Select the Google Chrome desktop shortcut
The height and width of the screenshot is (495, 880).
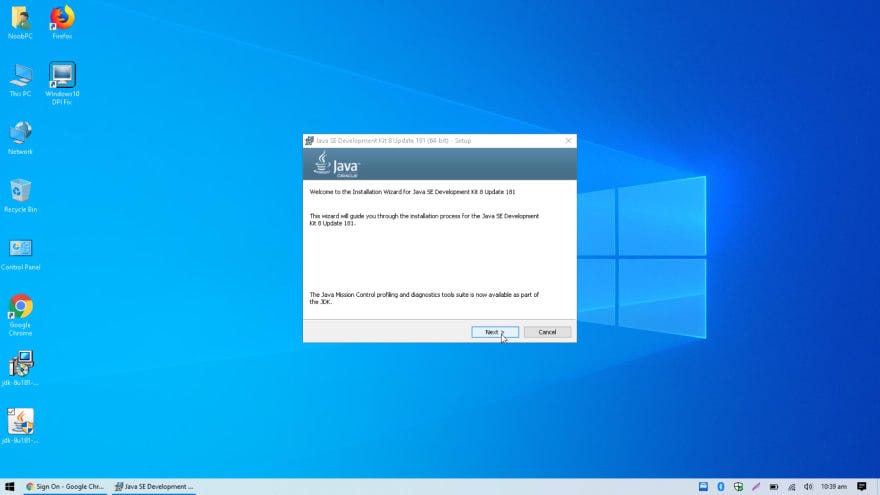[20, 315]
